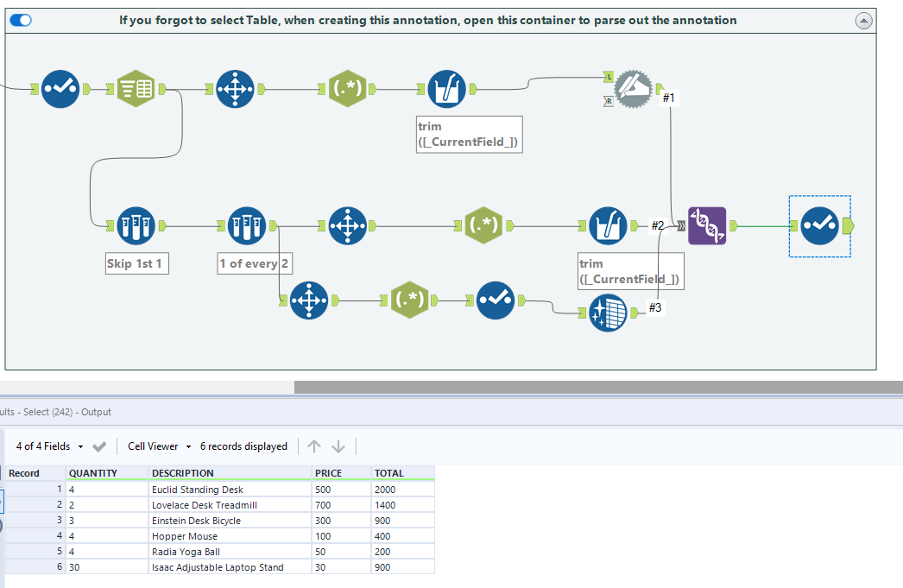Screen dimensions: 903x588
Task: Select the Sample tool labeled 1 of every 2
Action: pyautogui.click(x=248, y=225)
